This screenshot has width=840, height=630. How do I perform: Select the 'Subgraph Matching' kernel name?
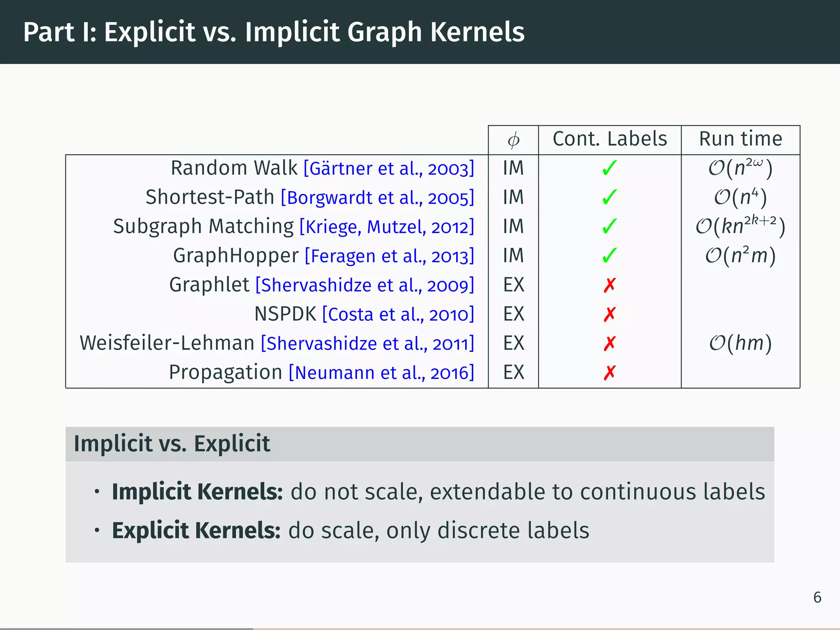[203, 226]
